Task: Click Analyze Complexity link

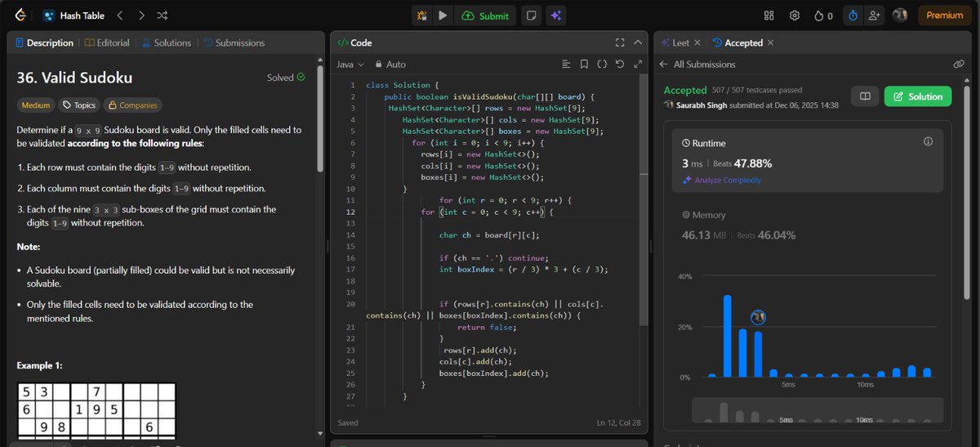Action: pyautogui.click(x=722, y=180)
